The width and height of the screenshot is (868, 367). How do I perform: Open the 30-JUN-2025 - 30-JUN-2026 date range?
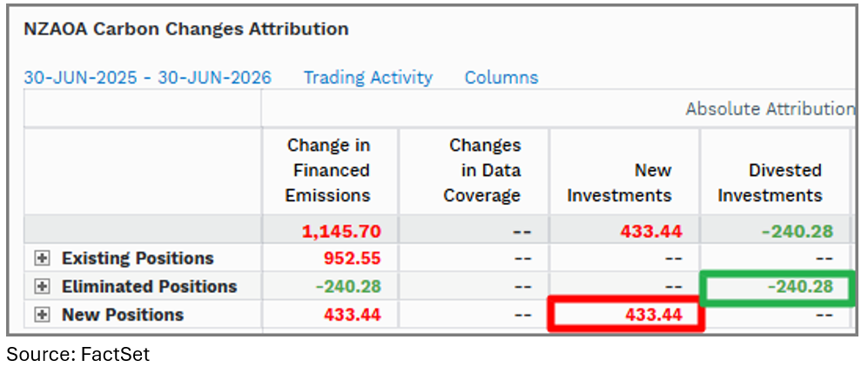[x=147, y=78]
